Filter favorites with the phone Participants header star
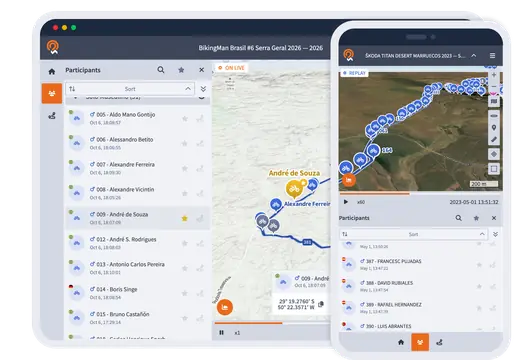This screenshot has width=520, height=360. [x=476, y=218]
